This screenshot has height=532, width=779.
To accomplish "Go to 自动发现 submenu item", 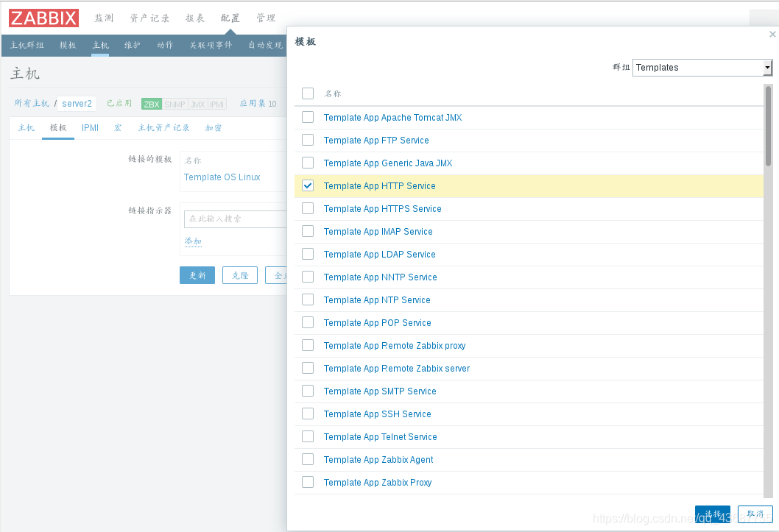I will (265, 45).
